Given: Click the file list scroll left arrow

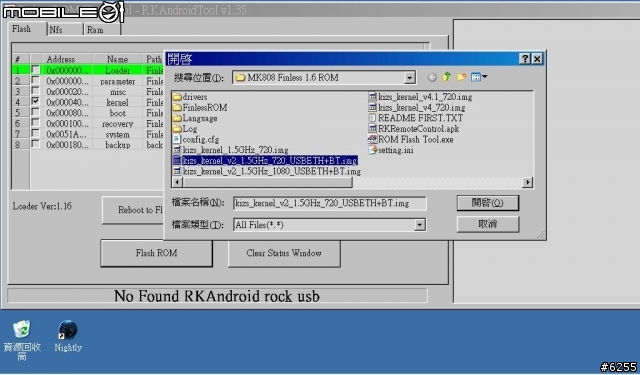Looking at the screenshot, I should pos(177,182).
